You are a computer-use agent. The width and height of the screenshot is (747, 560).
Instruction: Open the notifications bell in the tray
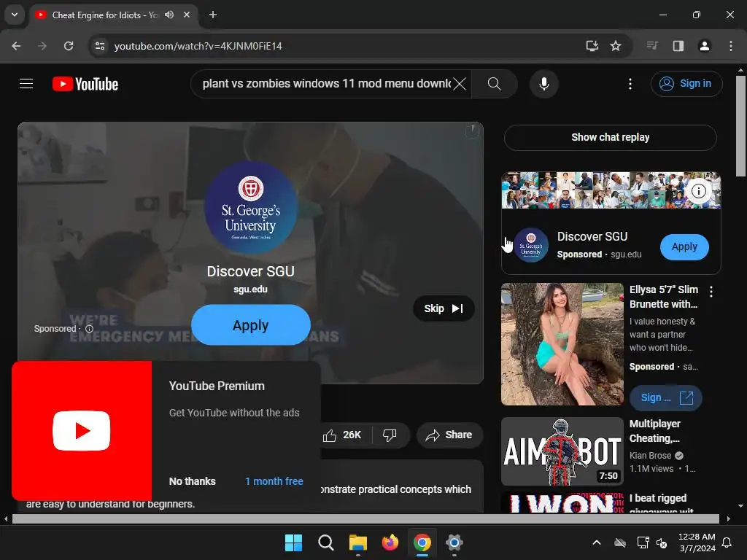click(x=727, y=542)
